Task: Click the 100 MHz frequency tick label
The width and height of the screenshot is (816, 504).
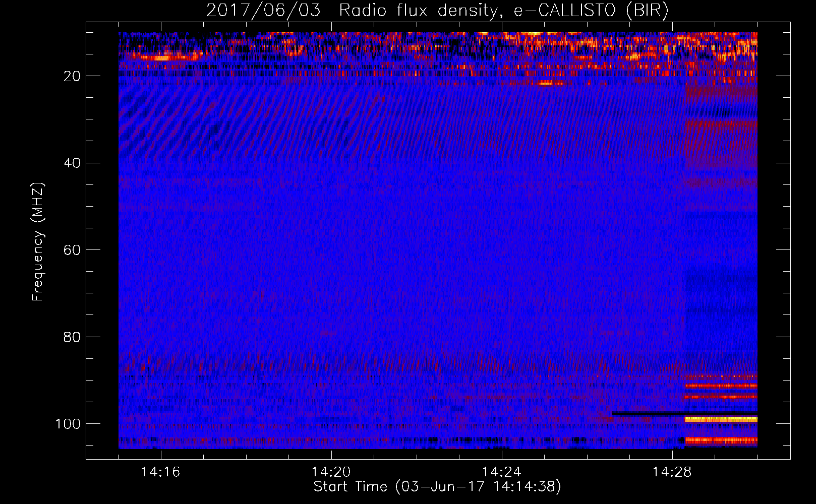Action: coord(68,424)
